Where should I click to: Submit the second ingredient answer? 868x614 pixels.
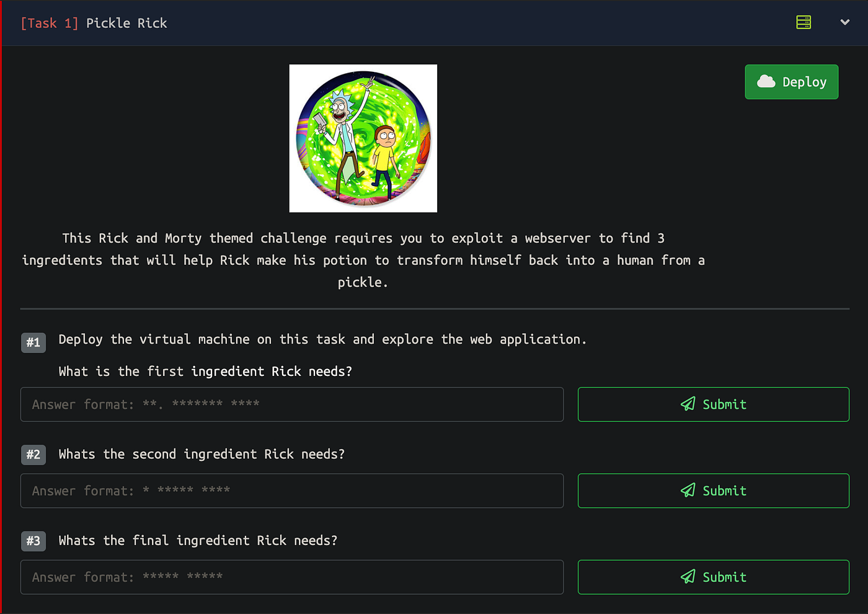[713, 491]
